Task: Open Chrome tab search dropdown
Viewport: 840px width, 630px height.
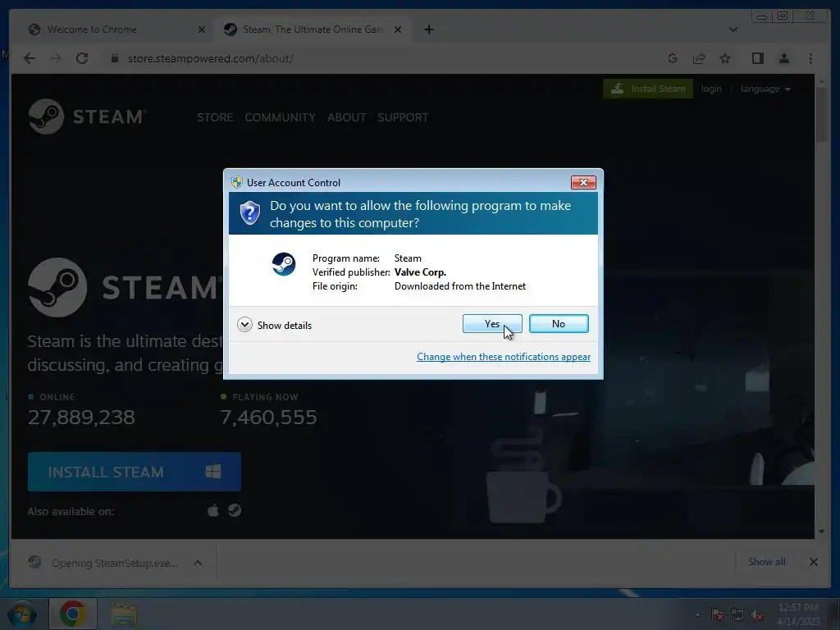Action: point(733,30)
